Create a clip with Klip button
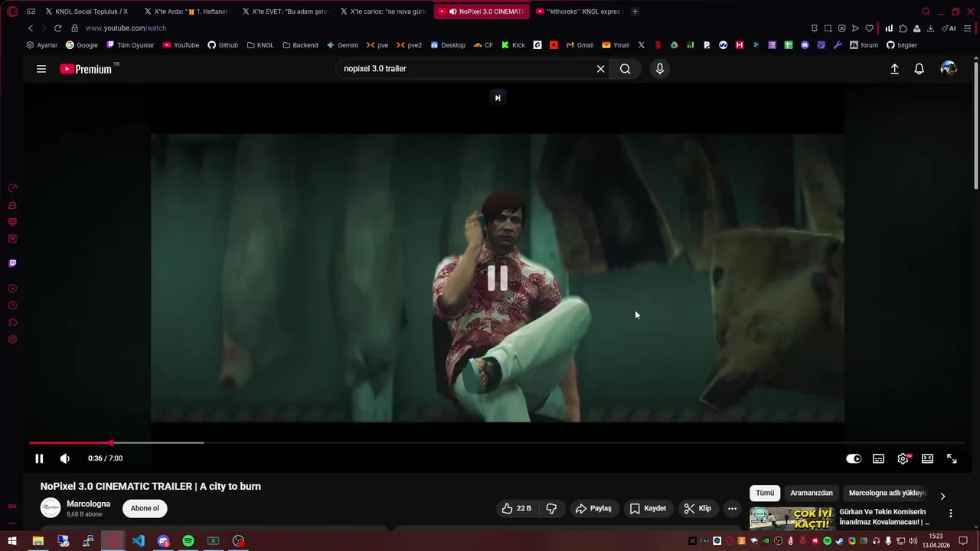 [697, 508]
